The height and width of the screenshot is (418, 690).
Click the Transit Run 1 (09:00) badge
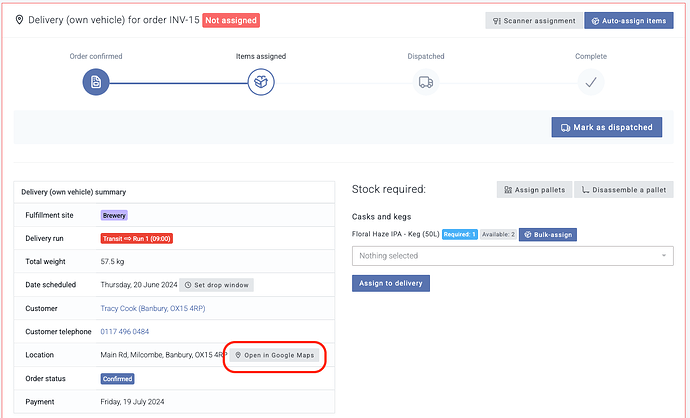coord(136,238)
